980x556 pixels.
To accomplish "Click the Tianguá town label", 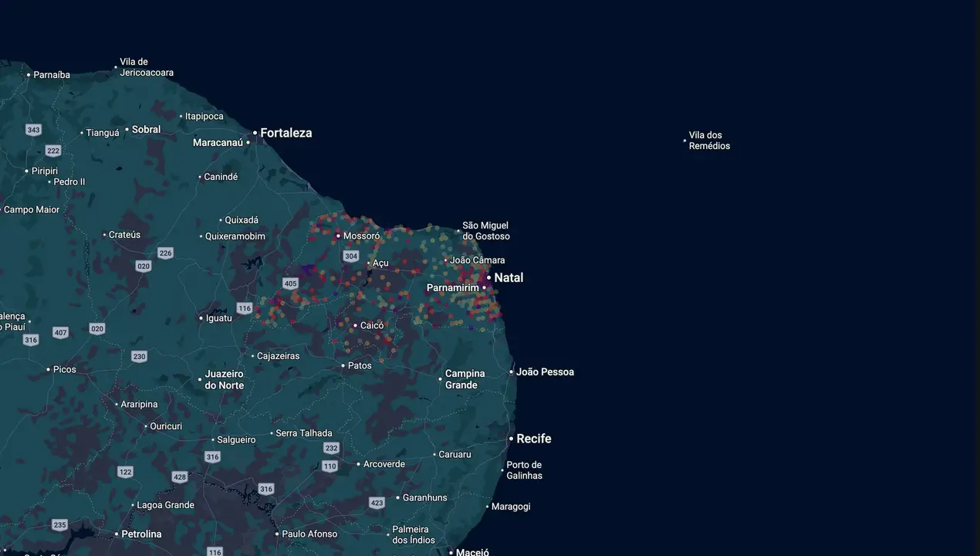I will (x=103, y=133).
